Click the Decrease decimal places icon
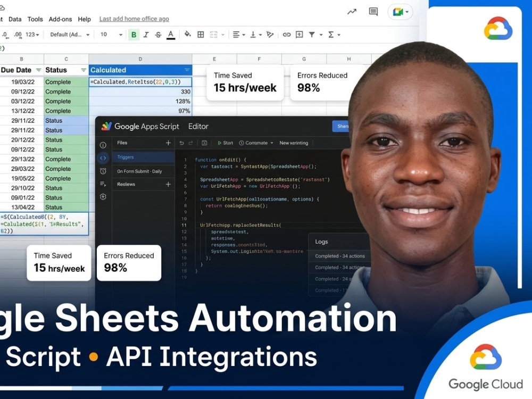This screenshot has height=399, width=532. (x=5, y=35)
